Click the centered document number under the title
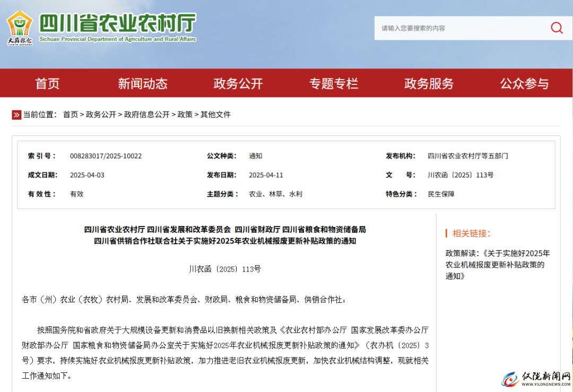Screen dimensions: 573x392 coord(225,269)
